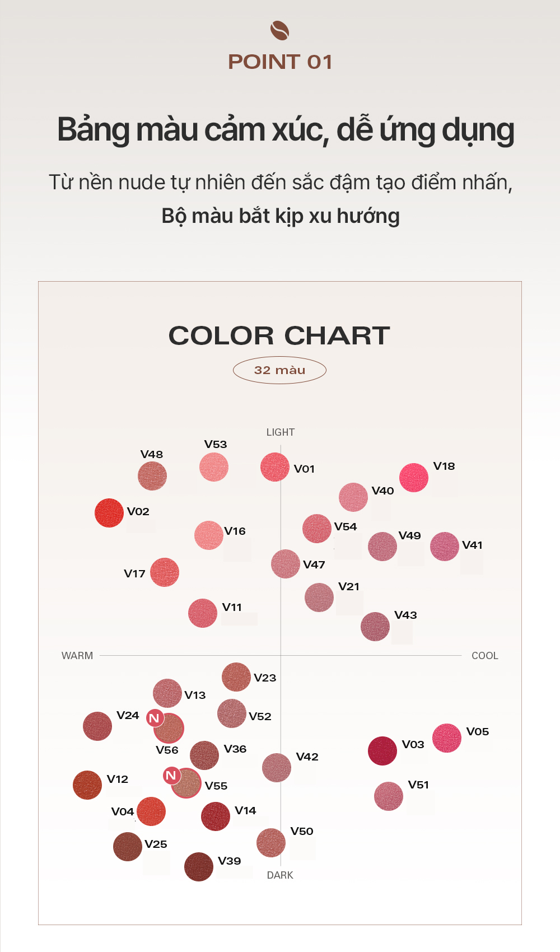Pick the V12 burnt orange swatch
Viewport: 560px width, 952px height.
click(x=87, y=785)
